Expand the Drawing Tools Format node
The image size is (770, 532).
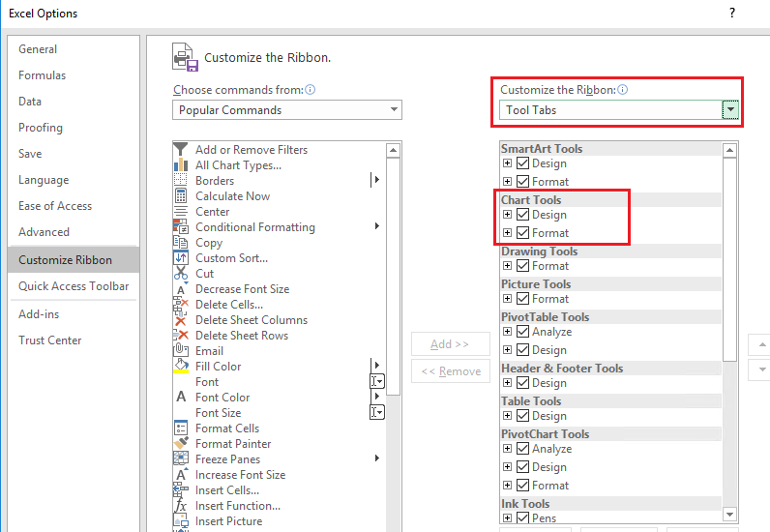(507, 265)
